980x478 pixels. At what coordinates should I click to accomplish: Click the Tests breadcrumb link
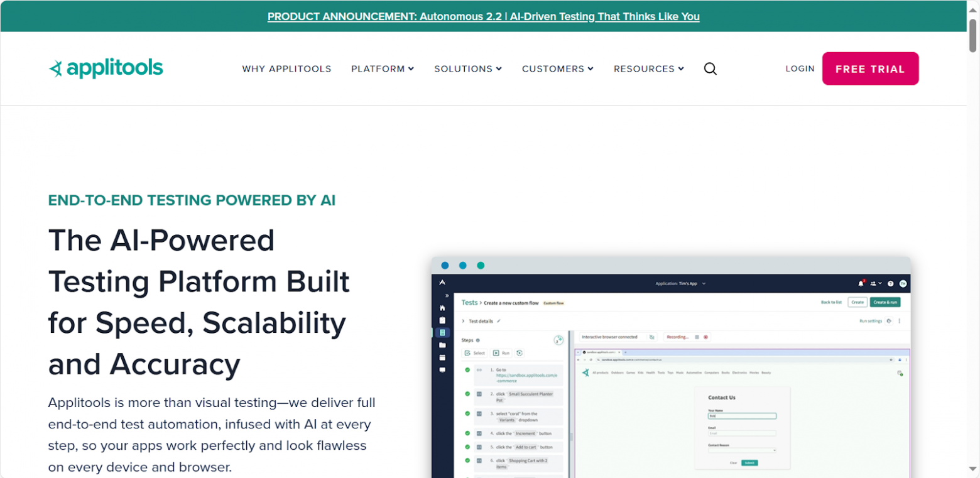[x=469, y=302]
